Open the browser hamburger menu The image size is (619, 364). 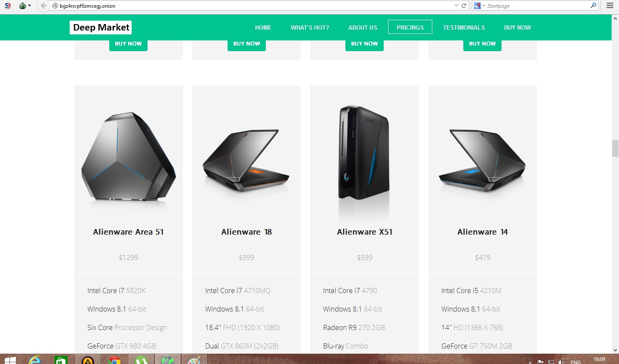click(x=610, y=6)
